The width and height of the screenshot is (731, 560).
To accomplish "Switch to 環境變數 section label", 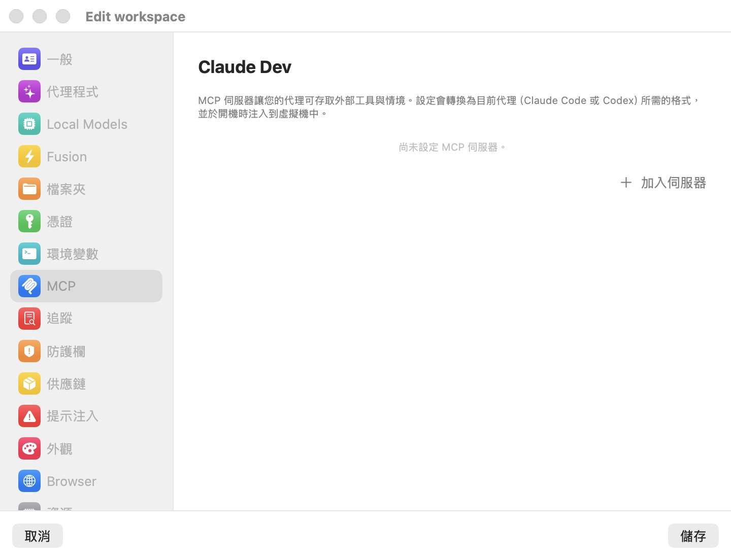I will pyautogui.click(x=73, y=254).
